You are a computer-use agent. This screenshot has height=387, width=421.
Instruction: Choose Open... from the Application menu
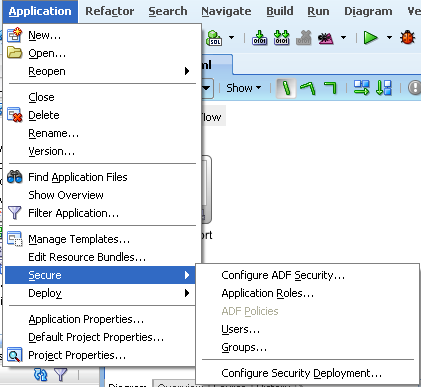click(x=103, y=53)
